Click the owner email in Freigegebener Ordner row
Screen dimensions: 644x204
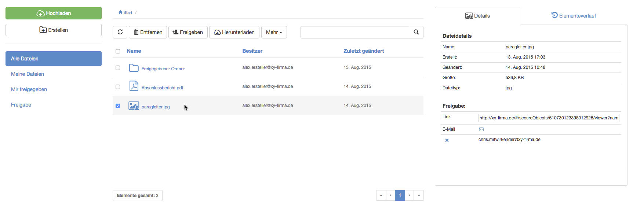(x=268, y=67)
